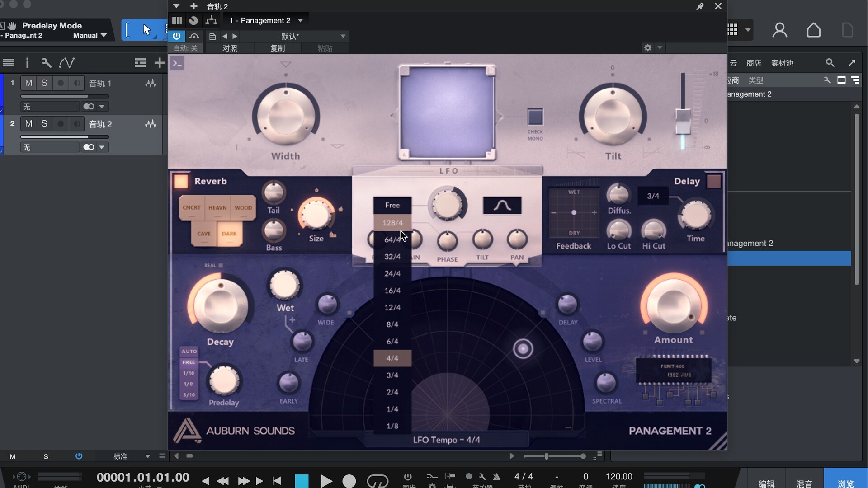Screen dimensions: 868x488
Task: Open plugin window menu triangle
Action: [176, 6]
